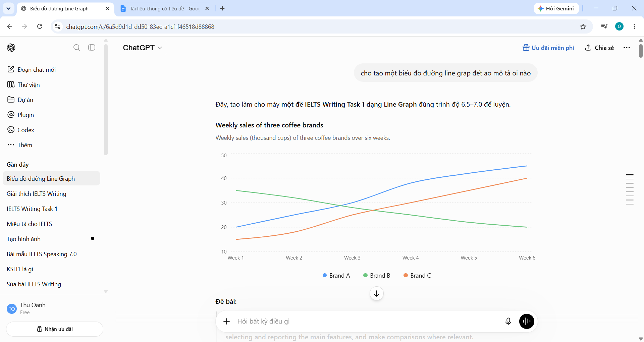Open Thư viện in the sidebar
Screen dimensions: 644x342
pos(52,84)
